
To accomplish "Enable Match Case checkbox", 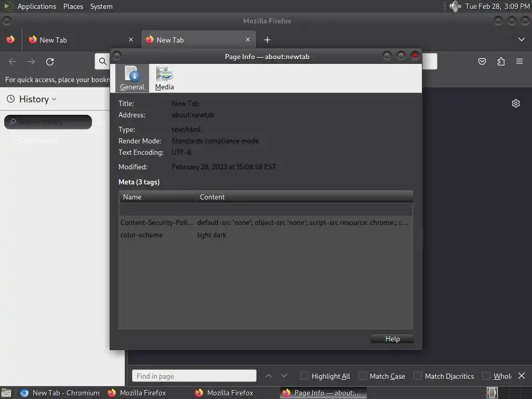I will pos(362,376).
